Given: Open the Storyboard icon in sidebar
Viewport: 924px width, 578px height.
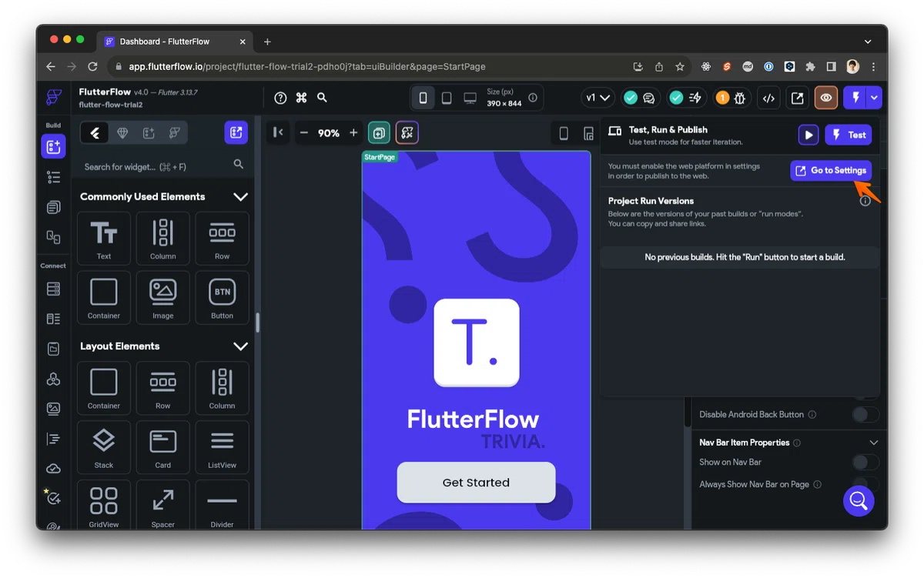Looking at the screenshot, I should (53, 236).
